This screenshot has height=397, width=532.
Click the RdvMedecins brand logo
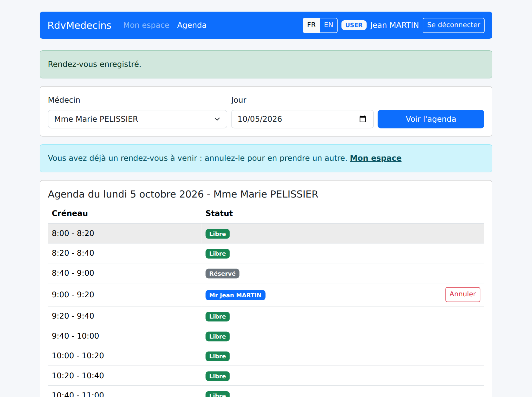pyautogui.click(x=80, y=25)
